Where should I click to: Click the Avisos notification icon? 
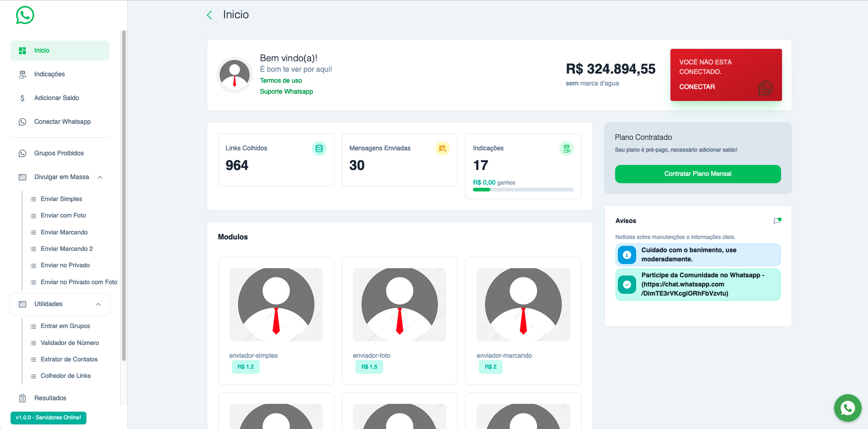(777, 221)
